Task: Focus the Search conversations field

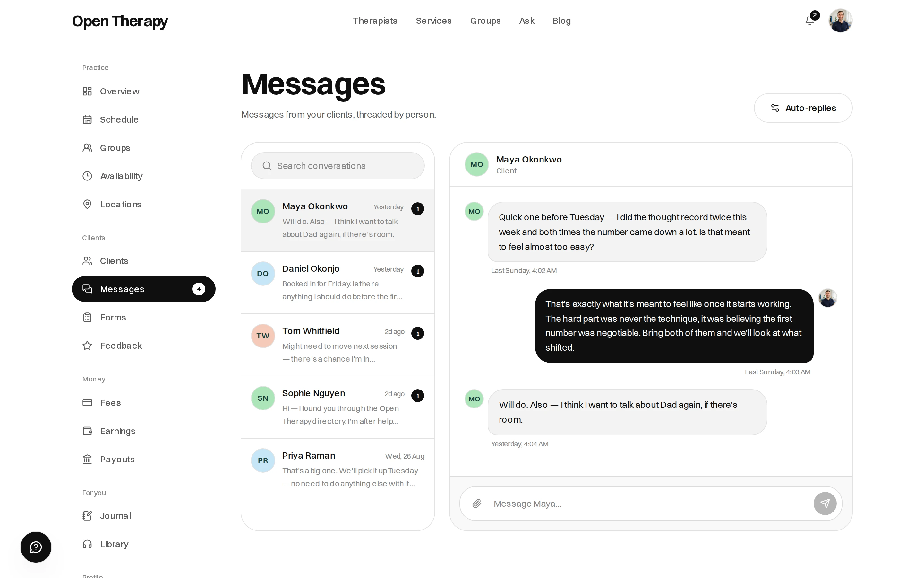Action: coord(338,166)
